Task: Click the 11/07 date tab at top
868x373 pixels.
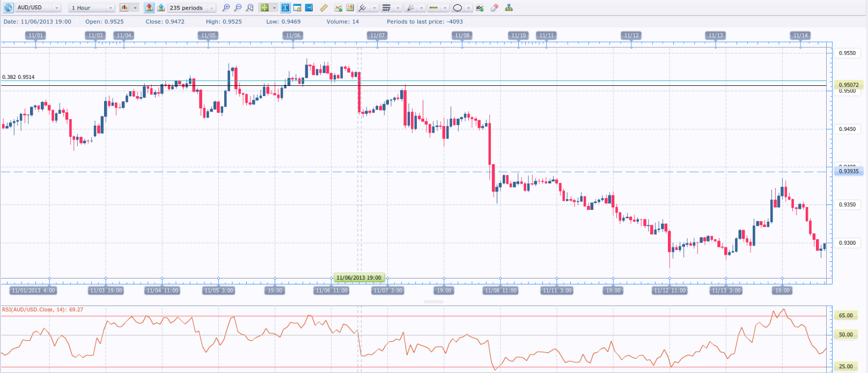Action: click(x=377, y=35)
